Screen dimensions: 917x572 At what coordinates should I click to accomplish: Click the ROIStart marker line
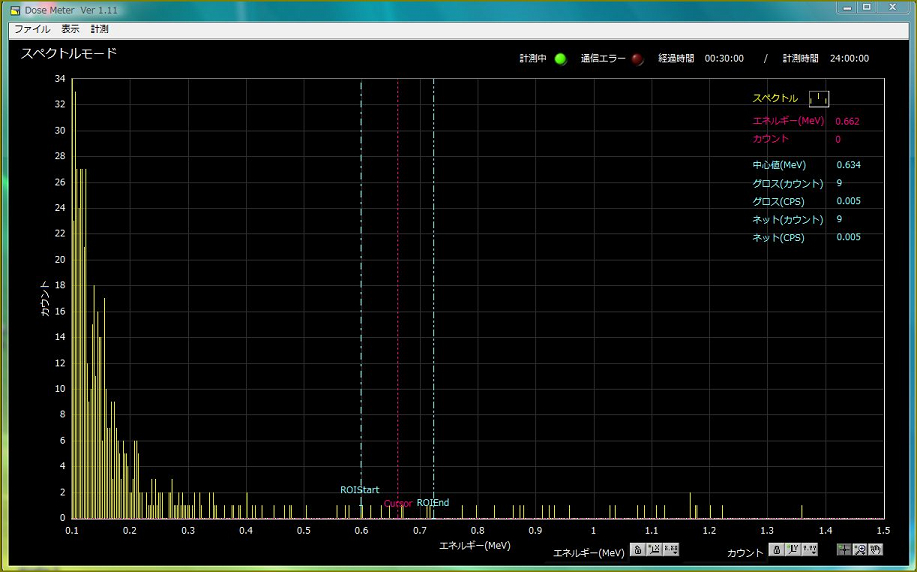(361, 300)
